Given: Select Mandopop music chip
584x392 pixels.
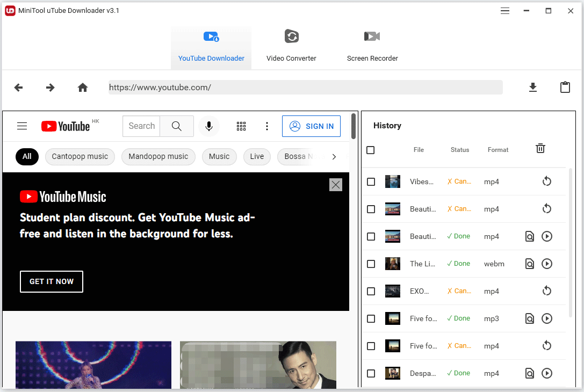Looking at the screenshot, I should (x=158, y=157).
